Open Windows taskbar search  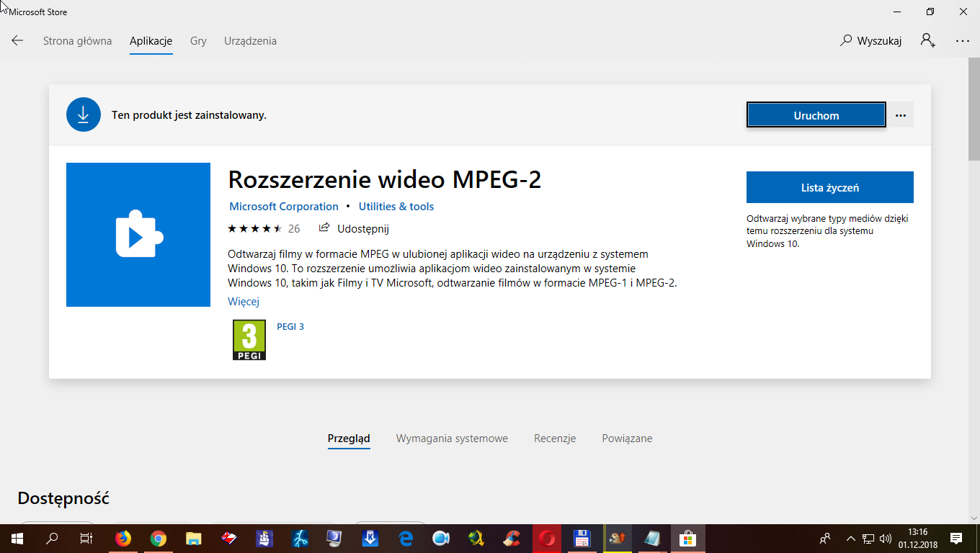51,538
